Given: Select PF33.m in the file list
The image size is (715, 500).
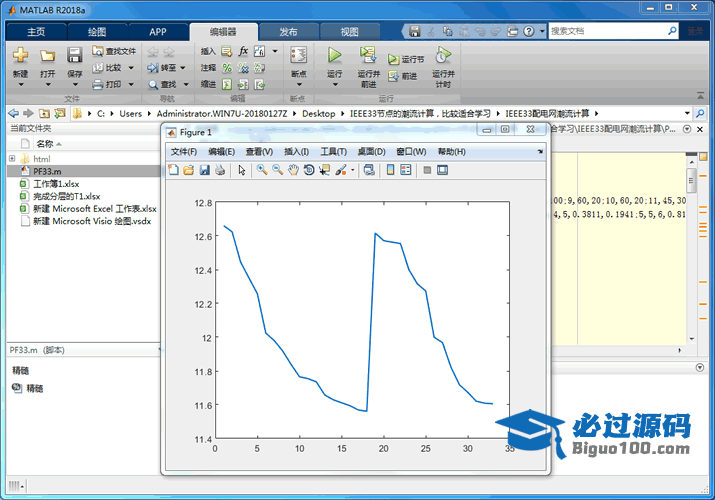Looking at the screenshot, I should [x=84, y=171].
